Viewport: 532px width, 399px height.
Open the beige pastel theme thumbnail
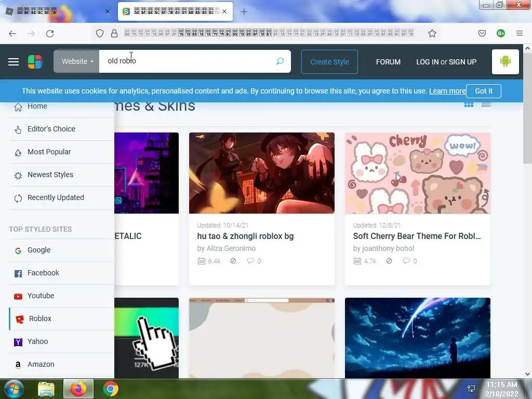[x=262, y=338]
